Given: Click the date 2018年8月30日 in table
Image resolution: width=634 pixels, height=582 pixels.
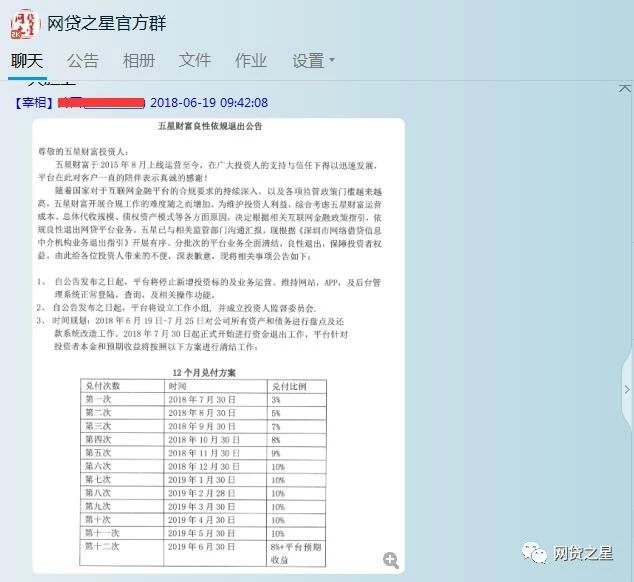Looking at the screenshot, I should (x=202, y=413).
